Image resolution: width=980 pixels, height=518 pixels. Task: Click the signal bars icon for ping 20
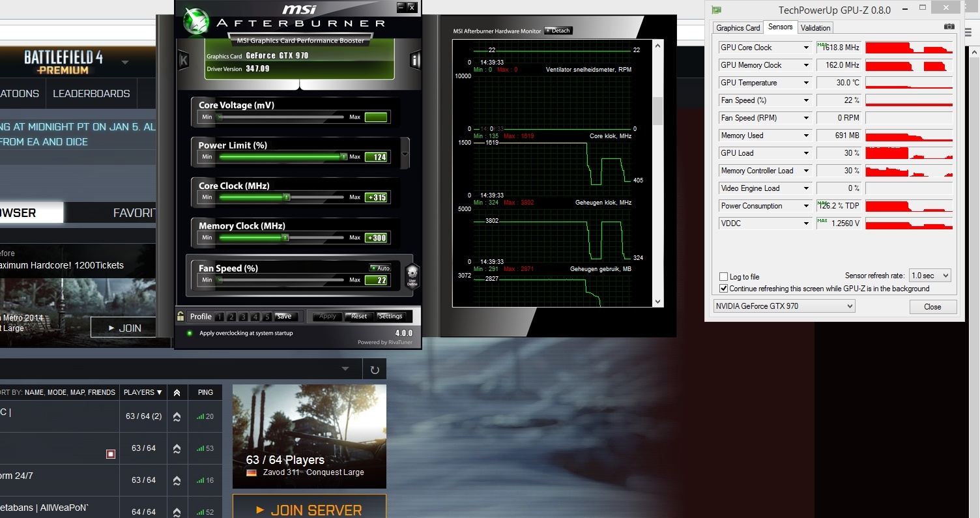pos(200,416)
